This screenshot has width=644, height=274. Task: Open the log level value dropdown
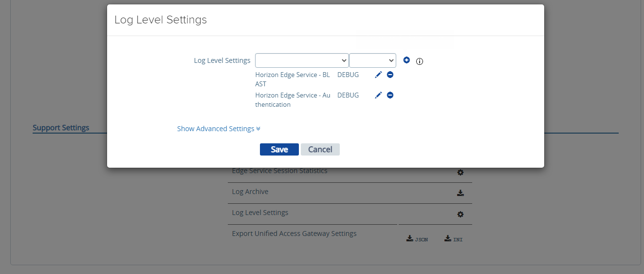[x=372, y=60]
